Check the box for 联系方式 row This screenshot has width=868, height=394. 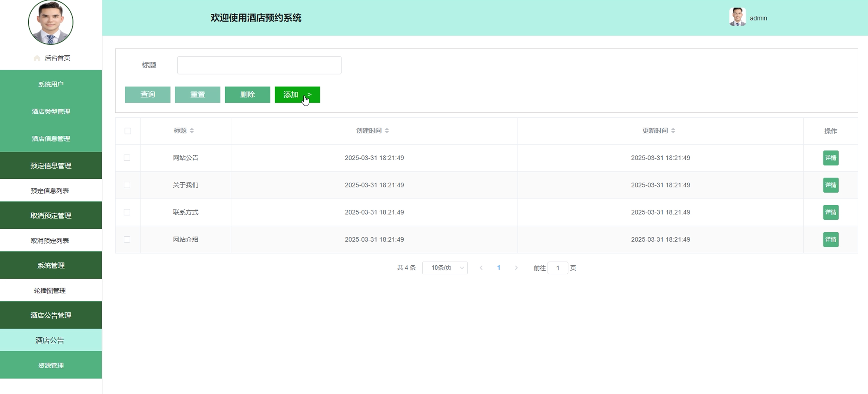(127, 212)
